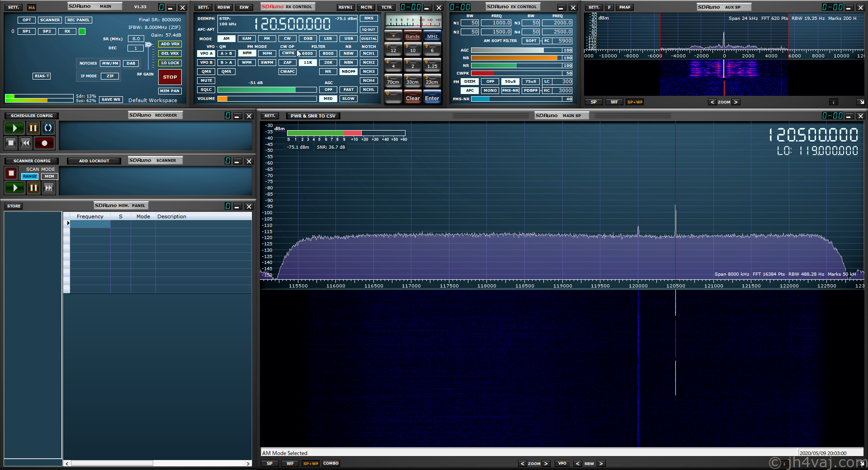The height and width of the screenshot is (470, 868).
Task: Pause the scanner
Action: [33, 188]
